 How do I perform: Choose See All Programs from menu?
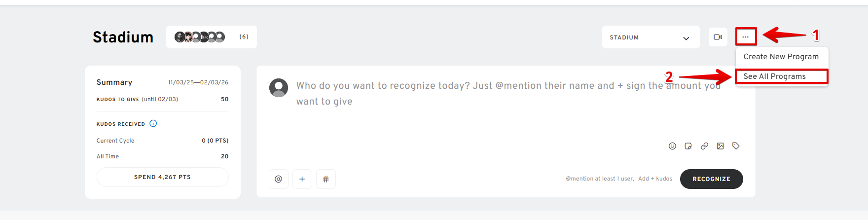tap(775, 76)
